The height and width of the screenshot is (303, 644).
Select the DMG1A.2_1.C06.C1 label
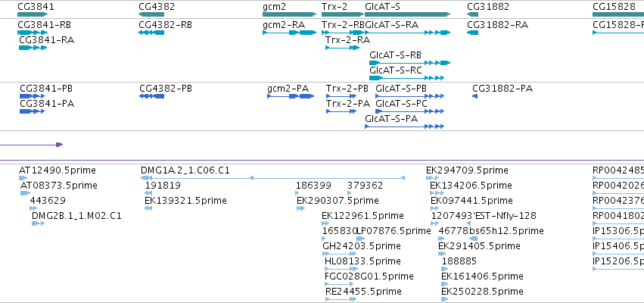[x=185, y=170]
